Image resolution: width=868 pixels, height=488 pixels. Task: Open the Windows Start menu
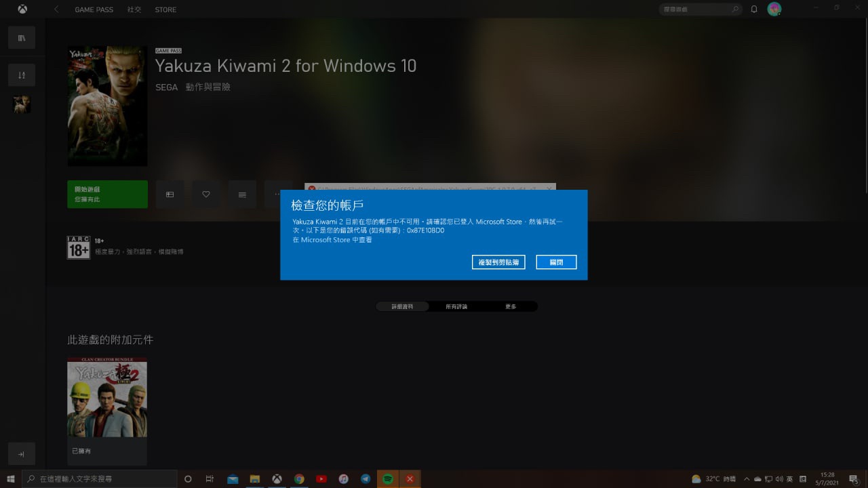coord(11,479)
